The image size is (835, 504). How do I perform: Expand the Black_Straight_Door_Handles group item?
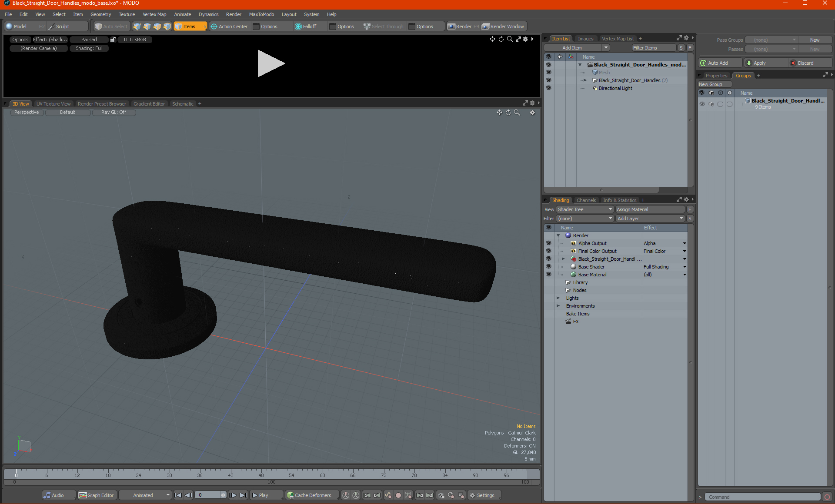pyautogui.click(x=585, y=80)
